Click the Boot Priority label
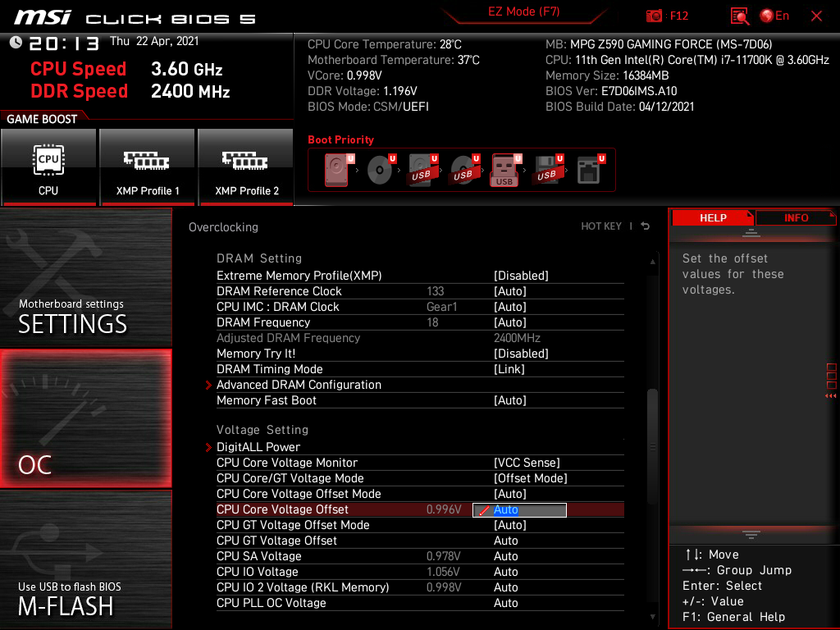Screen dimensions: 840x630 [x=340, y=139]
